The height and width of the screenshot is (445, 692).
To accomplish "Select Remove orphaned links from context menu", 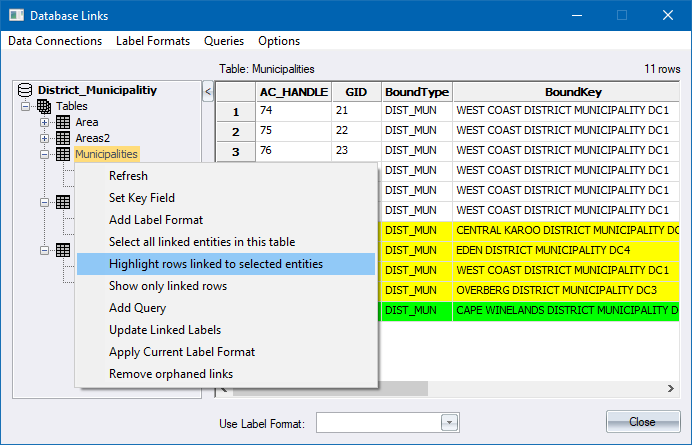I will pyautogui.click(x=171, y=374).
